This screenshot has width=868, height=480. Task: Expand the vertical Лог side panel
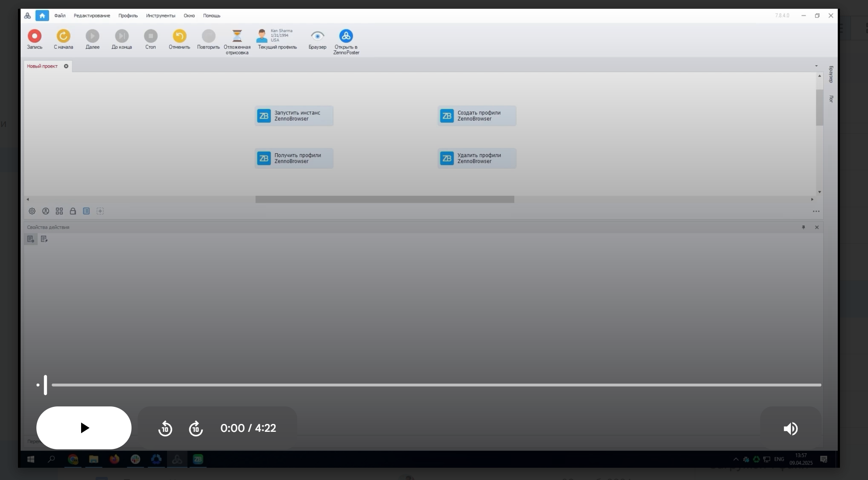pos(831,99)
